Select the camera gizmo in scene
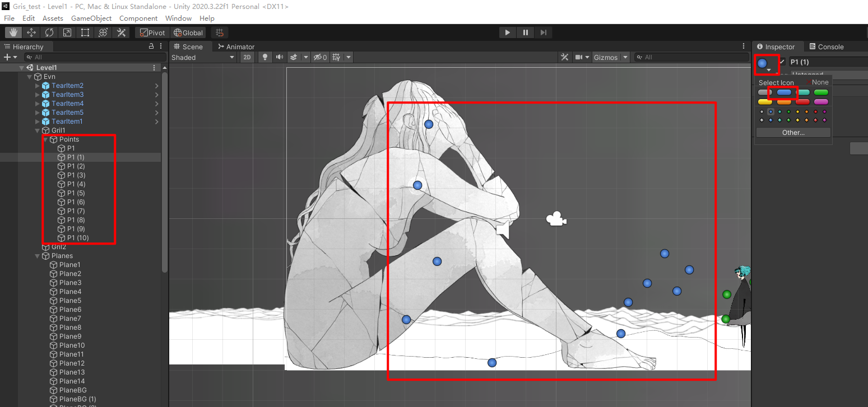The width and height of the screenshot is (868, 407). 556,219
